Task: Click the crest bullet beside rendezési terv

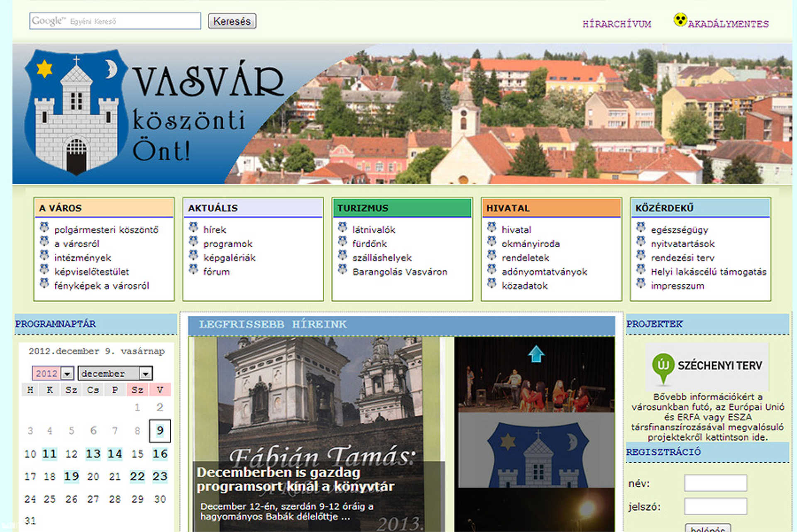Action: pos(641,255)
